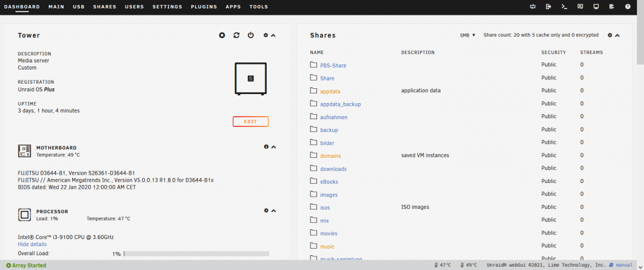This screenshot has height=270, width=644.
Task: Open the Dashboard tab
Action: (x=22, y=6)
